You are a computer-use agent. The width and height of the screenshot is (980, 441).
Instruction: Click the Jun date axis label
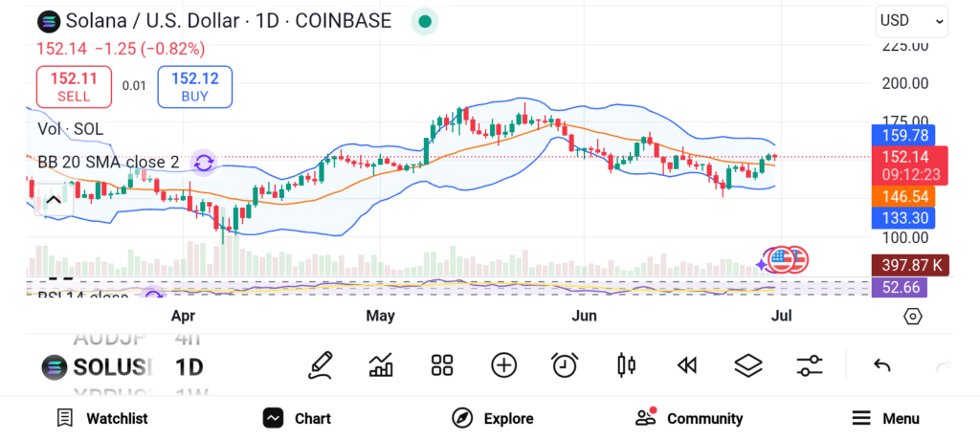584,316
